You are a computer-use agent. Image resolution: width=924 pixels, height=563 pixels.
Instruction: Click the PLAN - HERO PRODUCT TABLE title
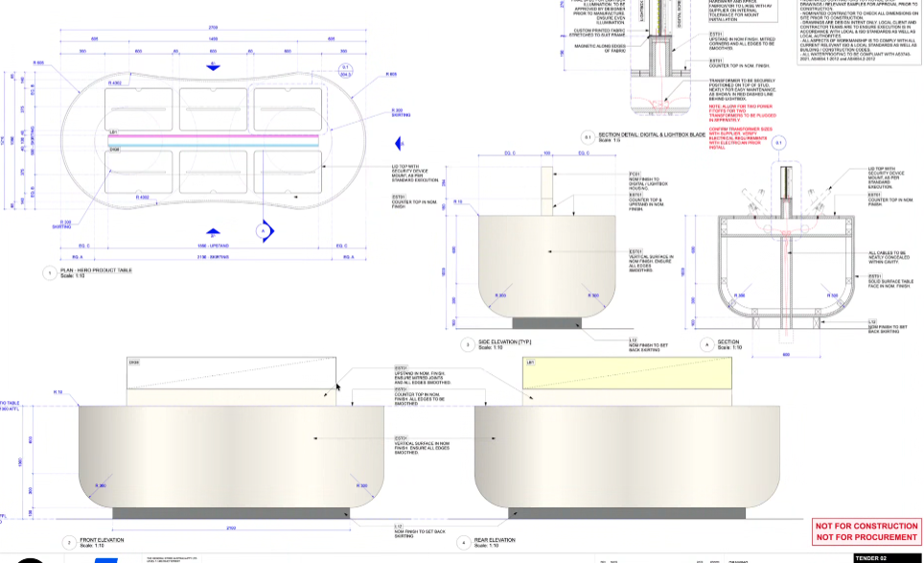click(x=96, y=270)
